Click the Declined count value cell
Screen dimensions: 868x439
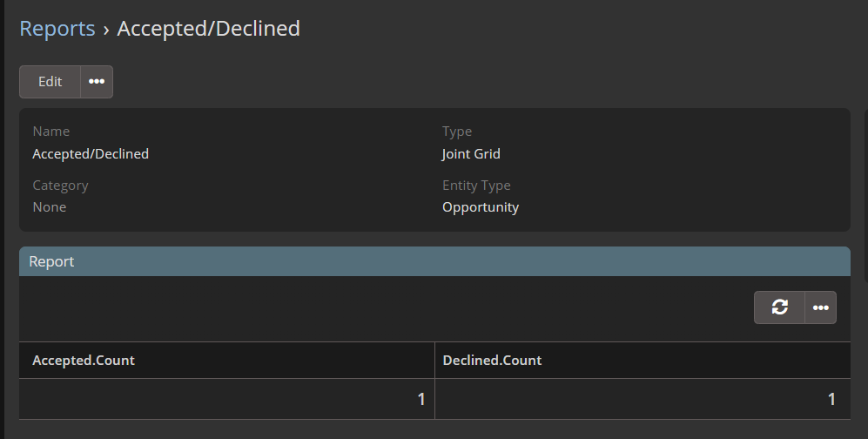click(831, 400)
